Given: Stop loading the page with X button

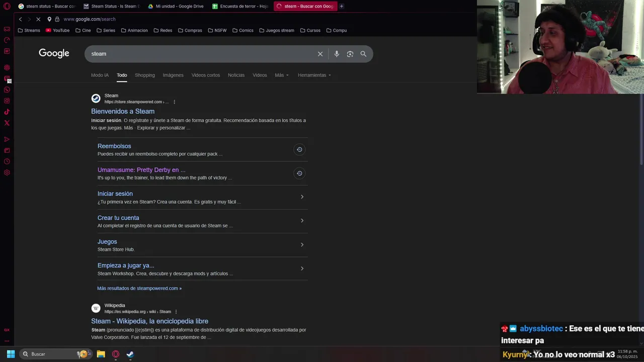Looking at the screenshot, I should 38,19.
